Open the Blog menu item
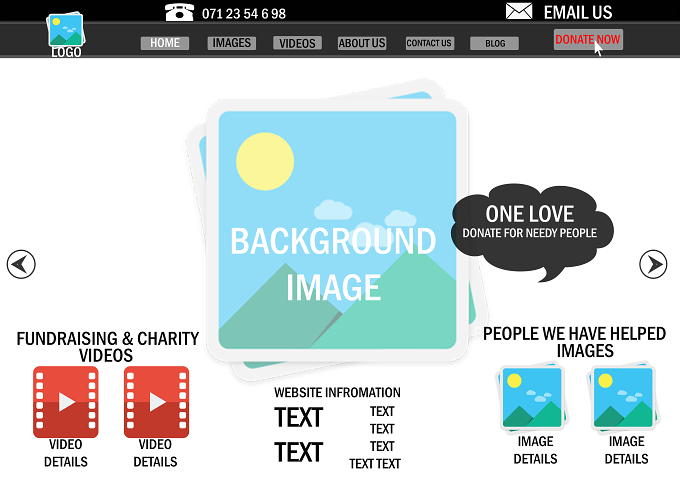The width and height of the screenshot is (680, 481). click(x=494, y=43)
